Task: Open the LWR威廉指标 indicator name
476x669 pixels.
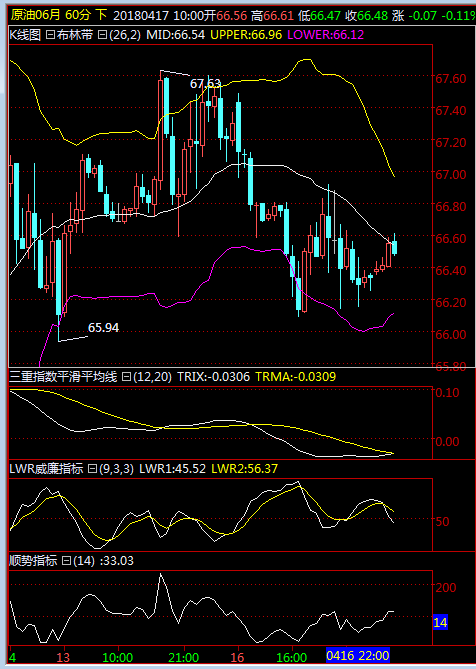Action: (46, 469)
